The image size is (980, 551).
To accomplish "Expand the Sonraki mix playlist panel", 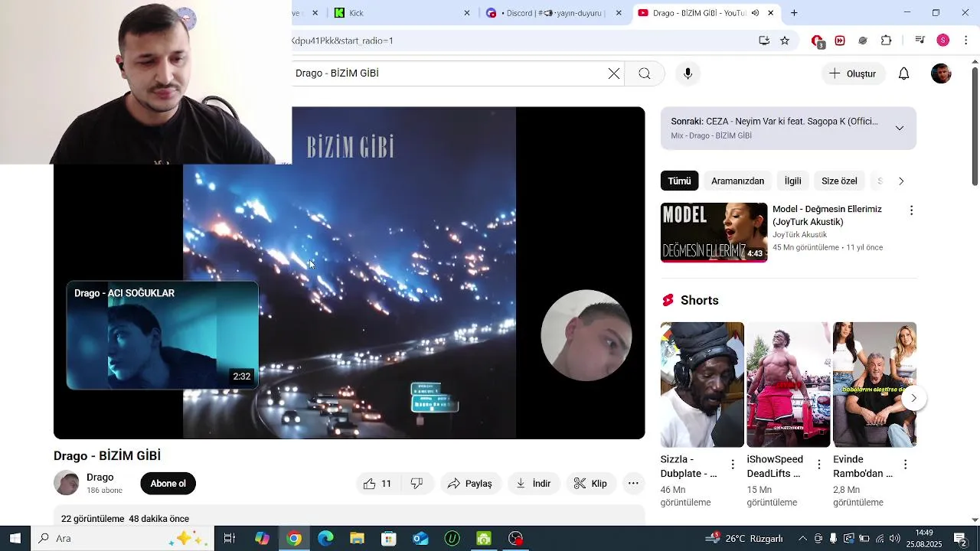I will (x=900, y=128).
